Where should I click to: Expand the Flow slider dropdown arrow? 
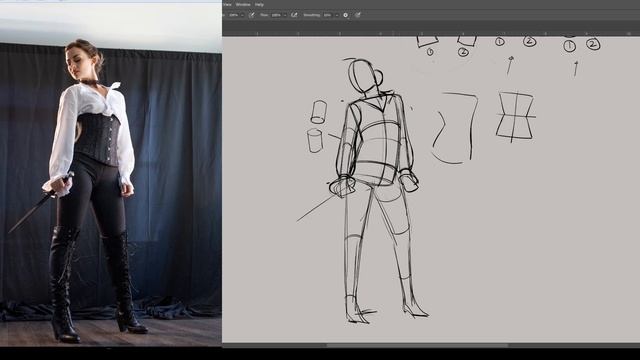point(285,15)
